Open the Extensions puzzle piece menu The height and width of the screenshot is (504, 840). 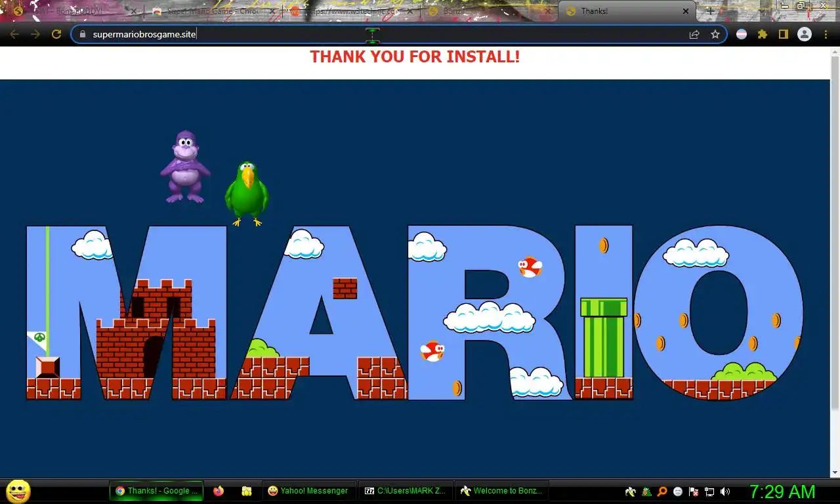pyautogui.click(x=763, y=34)
